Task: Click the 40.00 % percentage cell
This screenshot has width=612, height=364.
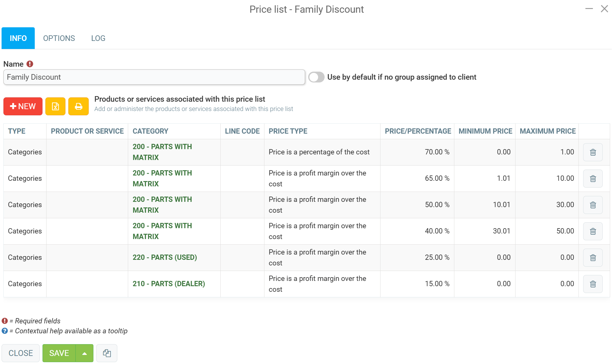Action: click(417, 231)
